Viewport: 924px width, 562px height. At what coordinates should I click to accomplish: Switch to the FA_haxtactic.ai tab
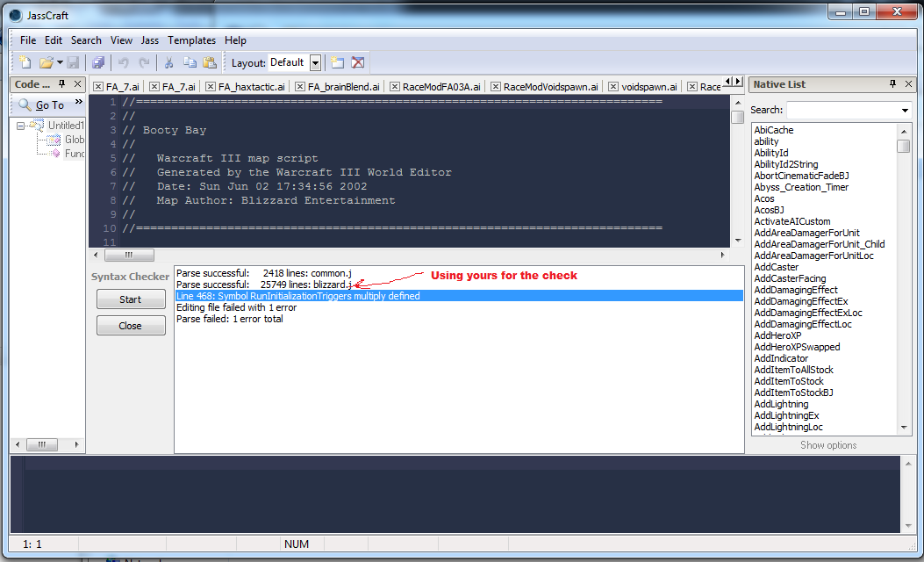pyautogui.click(x=251, y=87)
